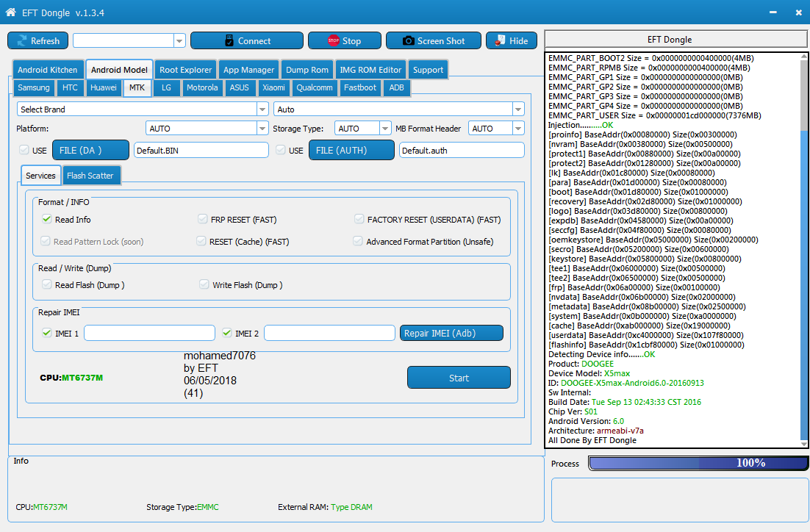
Task: Click 'All Done By EFT Dongle' log line
Action: pos(592,440)
